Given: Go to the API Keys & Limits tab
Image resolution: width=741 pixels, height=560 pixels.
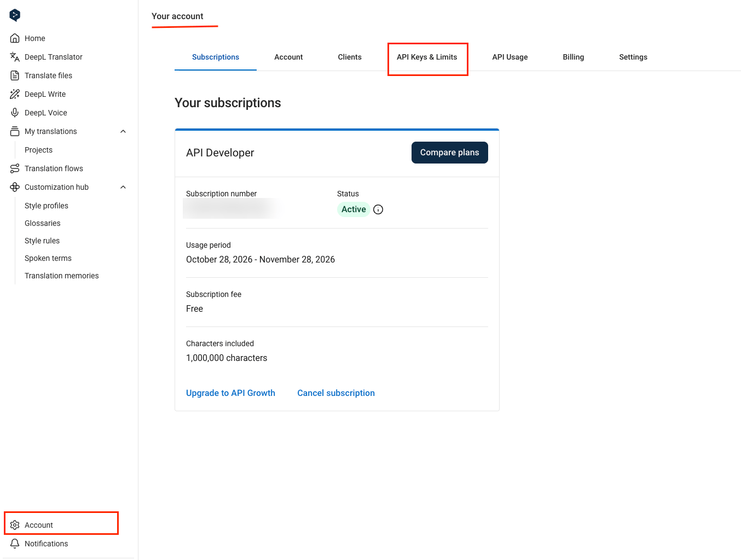Looking at the screenshot, I should click(427, 57).
